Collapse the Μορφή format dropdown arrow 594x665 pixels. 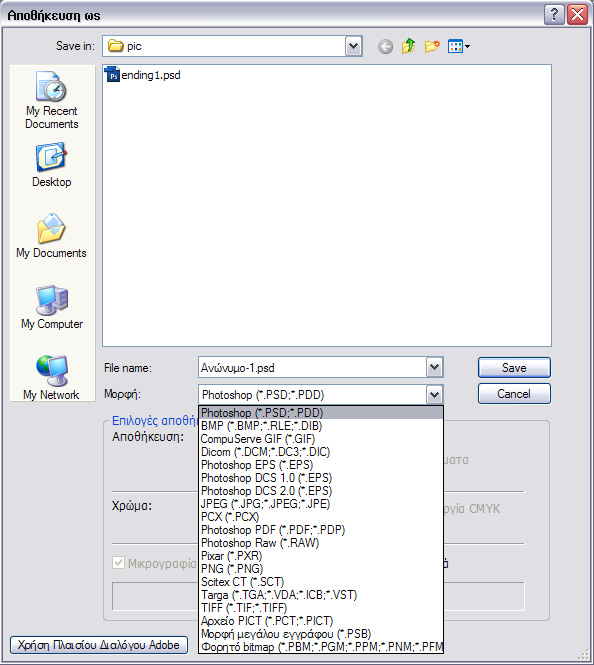coord(434,395)
